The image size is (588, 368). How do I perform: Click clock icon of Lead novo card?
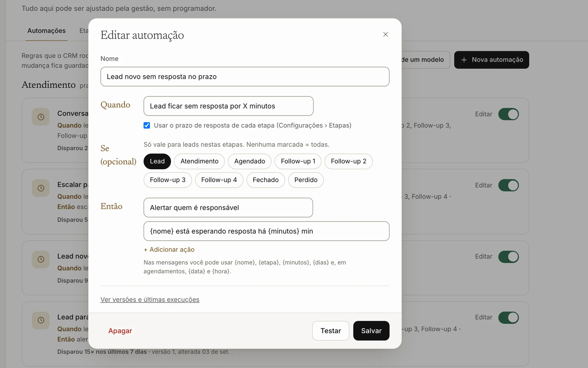pyautogui.click(x=41, y=259)
